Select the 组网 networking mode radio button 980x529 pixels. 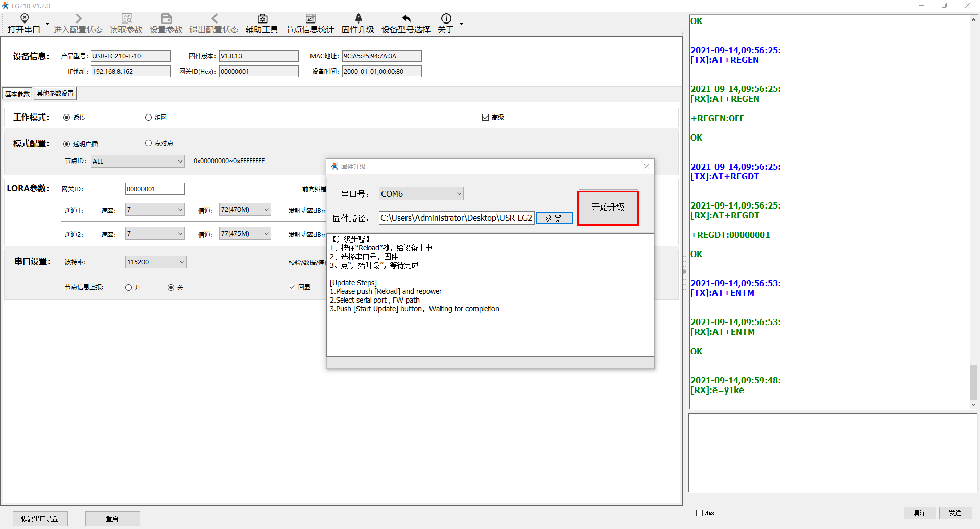pos(149,118)
